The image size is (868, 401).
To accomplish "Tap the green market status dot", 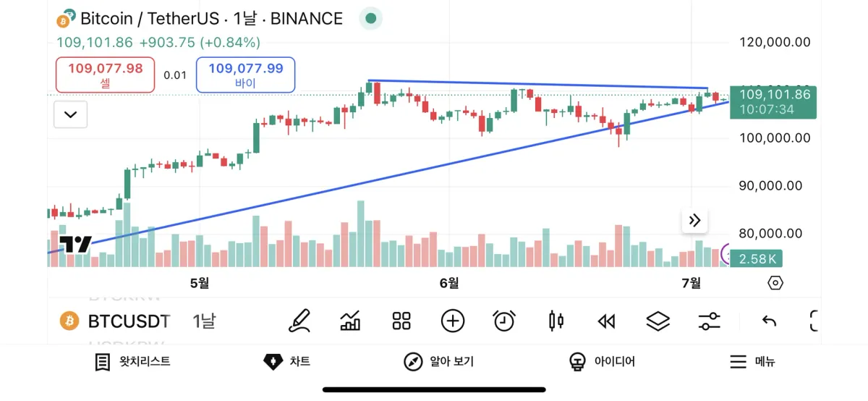I will [x=371, y=19].
